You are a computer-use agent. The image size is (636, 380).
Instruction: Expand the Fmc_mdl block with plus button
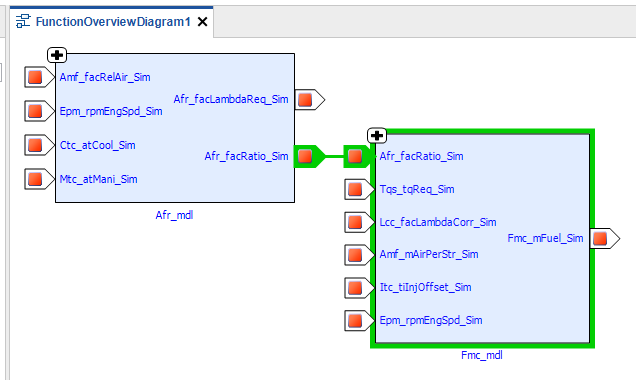tap(377, 135)
